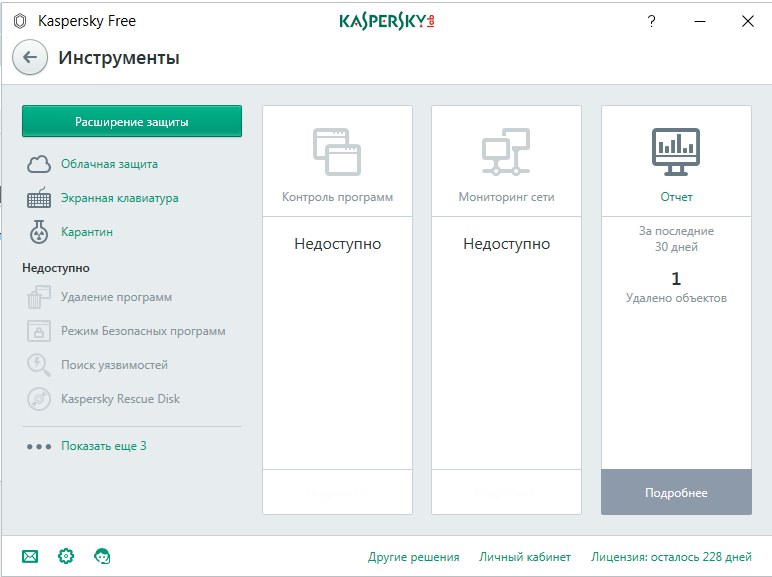The image size is (772, 577).
Task: Click the Отчет monitor chart icon
Action: click(x=676, y=148)
